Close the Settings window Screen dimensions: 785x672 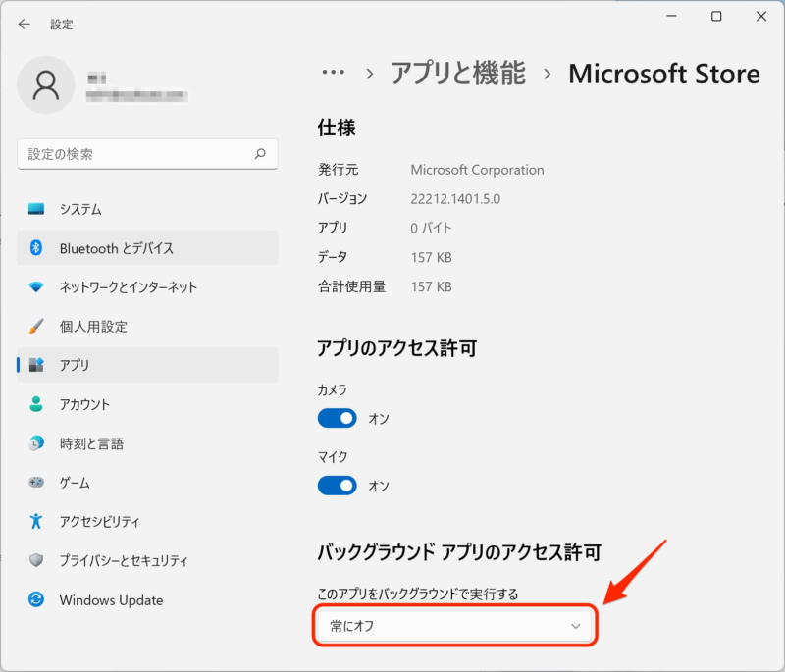[761, 16]
